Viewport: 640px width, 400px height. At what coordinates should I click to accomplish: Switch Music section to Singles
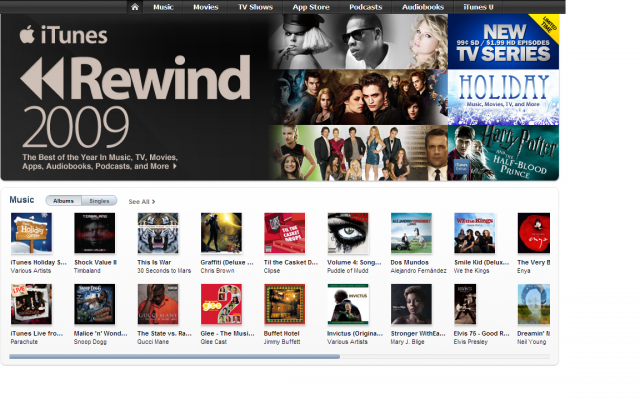(99, 201)
